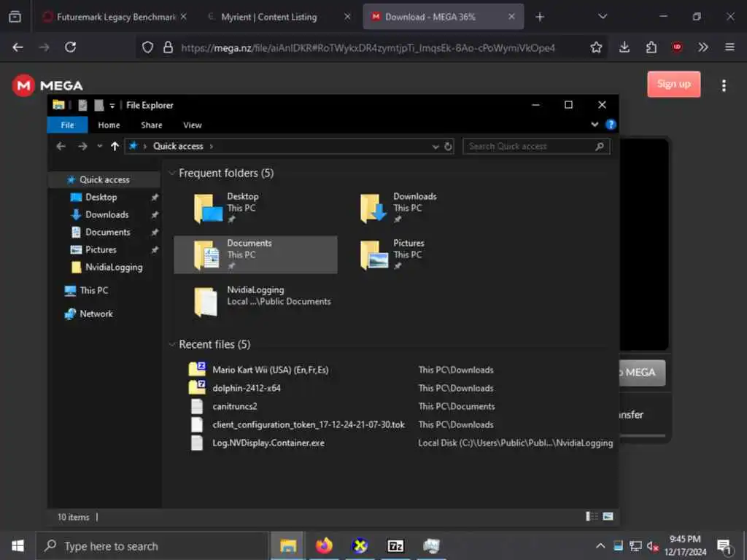Viewport: 747px width, 560px height.
Task: Select Network in the navigation pane
Action: [96, 314]
